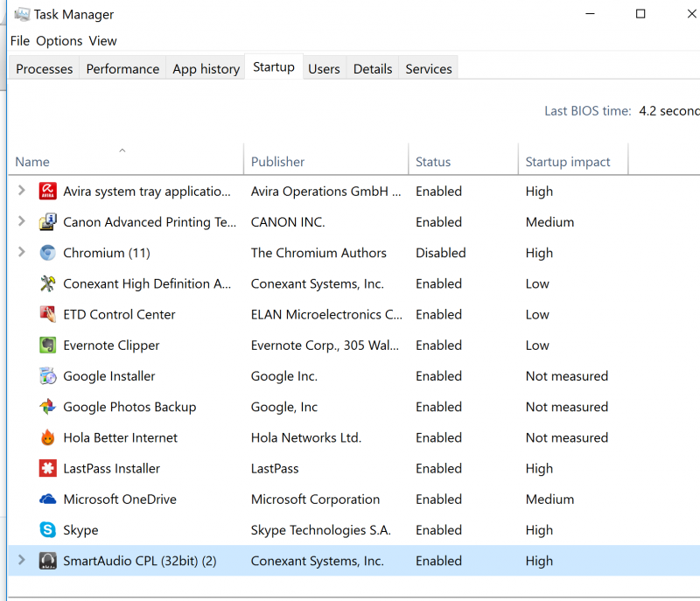Viewport: 700px width, 601px height.
Task: Open the File menu
Action: click(20, 41)
